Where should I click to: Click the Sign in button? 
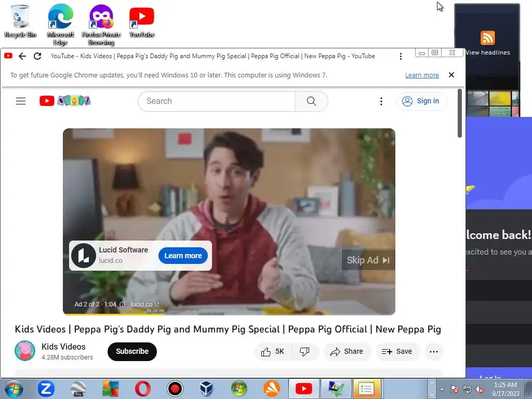click(421, 101)
